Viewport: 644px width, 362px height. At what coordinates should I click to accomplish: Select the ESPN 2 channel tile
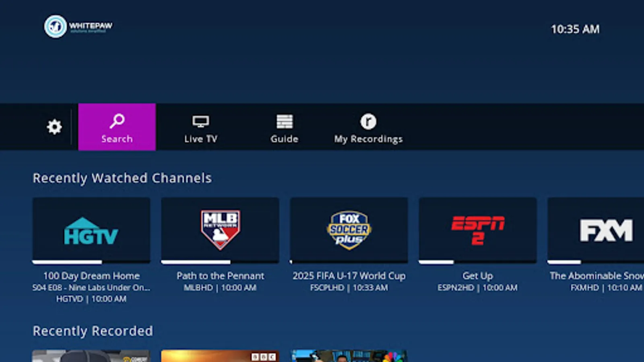click(478, 230)
